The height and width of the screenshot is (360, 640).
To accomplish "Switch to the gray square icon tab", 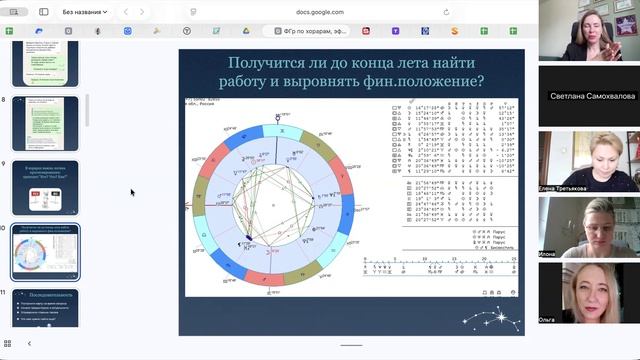I will pyautogui.click(x=68, y=31).
